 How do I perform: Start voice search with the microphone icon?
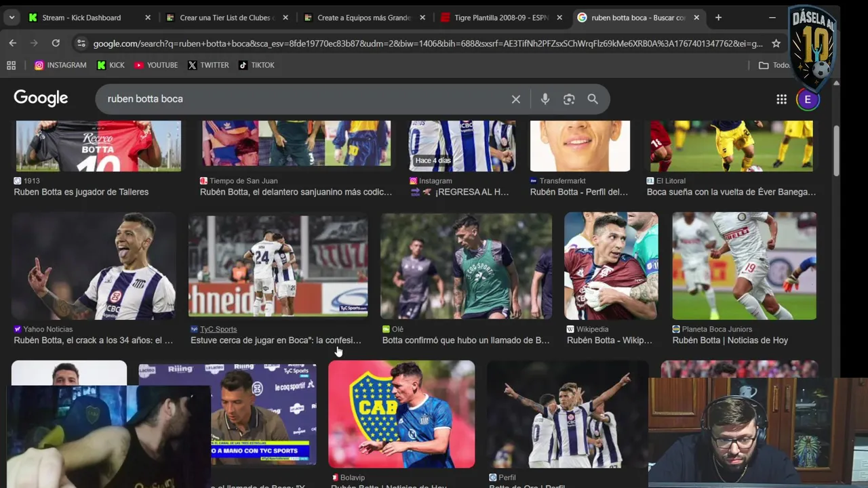545,99
